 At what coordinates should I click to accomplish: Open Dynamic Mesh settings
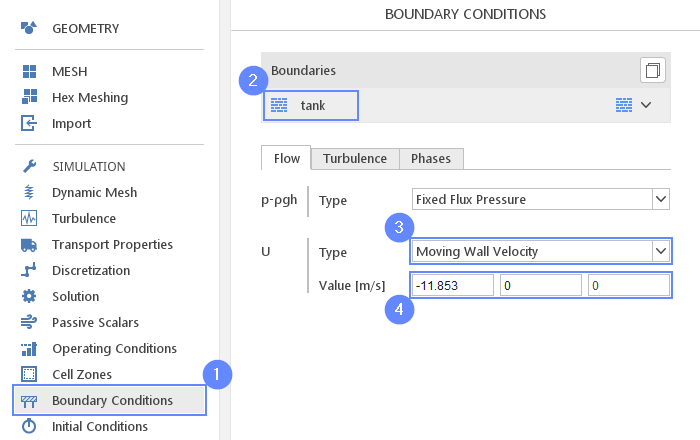click(x=95, y=192)
